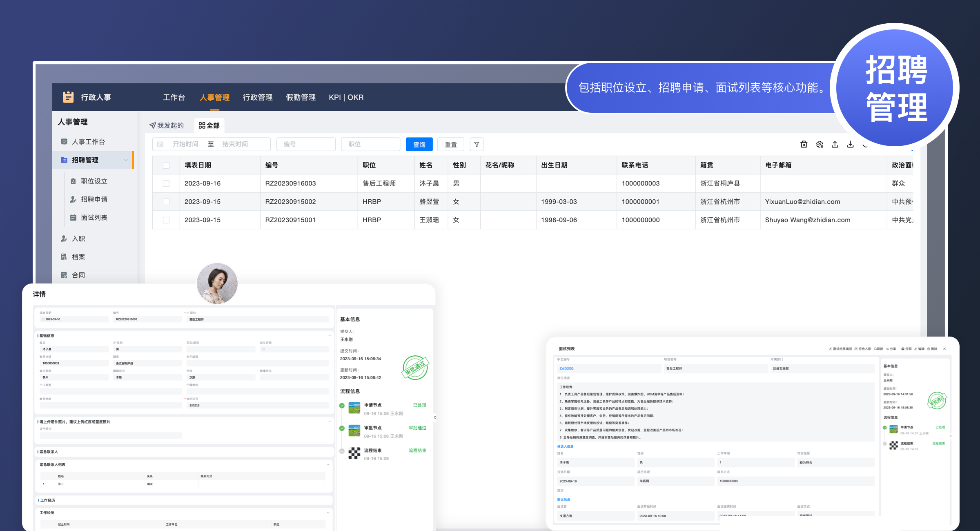Open 面试列表 in sidebar
The image size is (980, 531).
coord(94,218)
